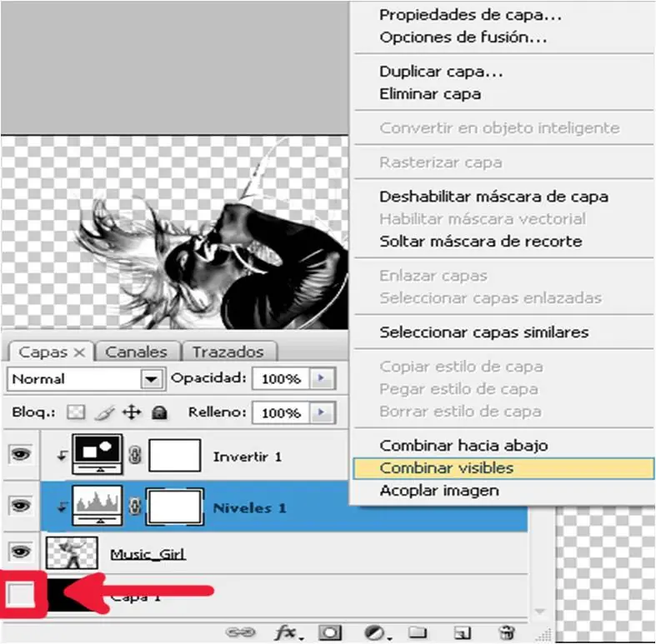The width and height of the screenshot is (656, 644).
Task: Open the Opacidad slider arrow
Action: (x=321, y=378)
